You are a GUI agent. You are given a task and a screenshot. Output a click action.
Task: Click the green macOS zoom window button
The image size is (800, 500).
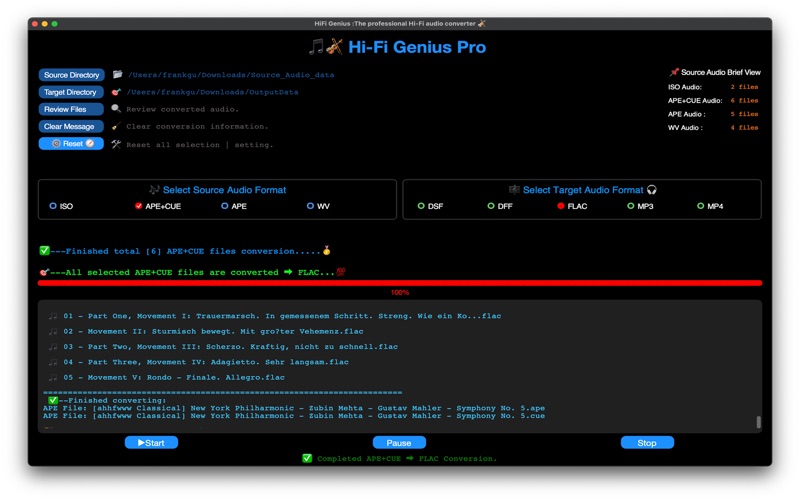(55, 23)
